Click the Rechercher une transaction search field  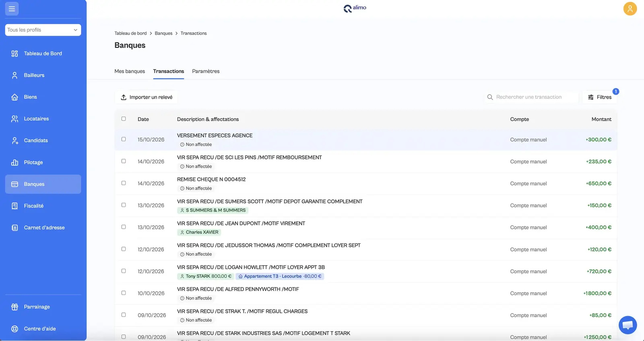[x=531, y=97]
